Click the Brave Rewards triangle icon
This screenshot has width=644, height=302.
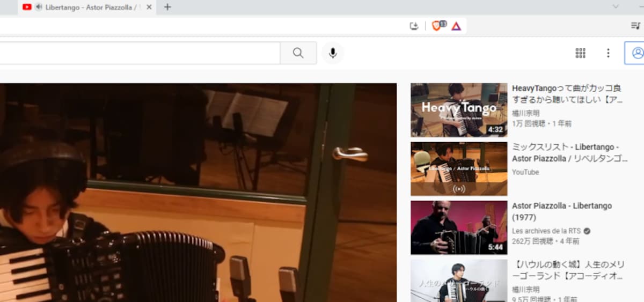point(456,26)
